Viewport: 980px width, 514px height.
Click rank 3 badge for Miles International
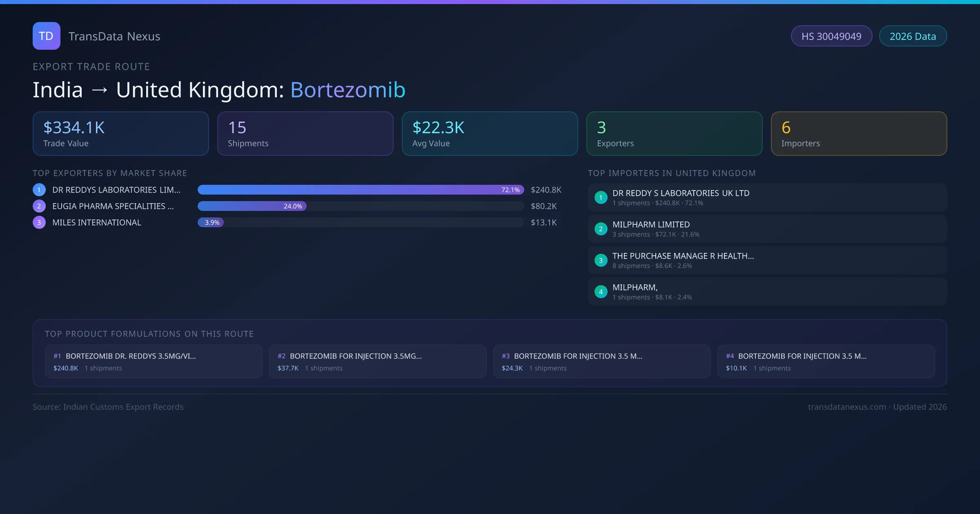(39, 222)
